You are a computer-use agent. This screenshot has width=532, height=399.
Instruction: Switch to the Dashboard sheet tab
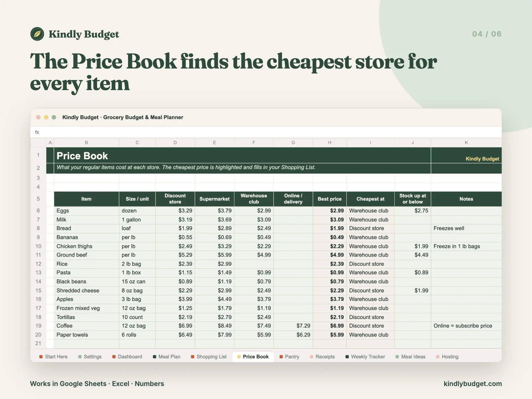pos(127,356)
